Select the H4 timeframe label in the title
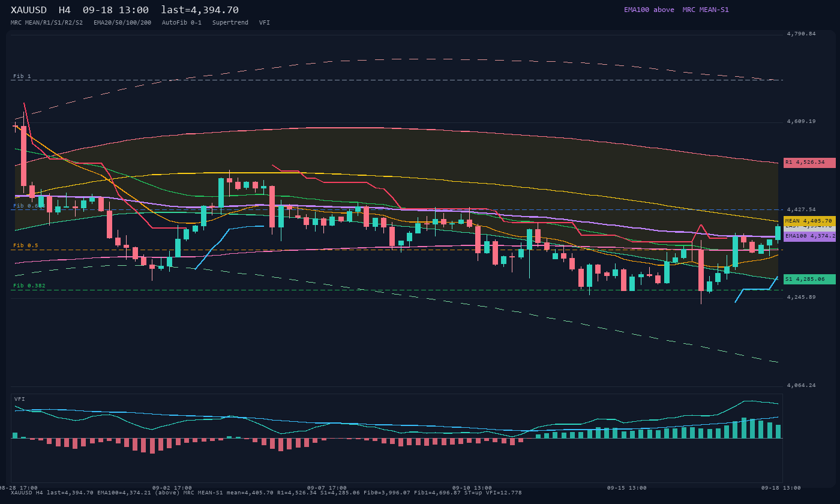Screen dimensions: 840x504 pos(65,10)
